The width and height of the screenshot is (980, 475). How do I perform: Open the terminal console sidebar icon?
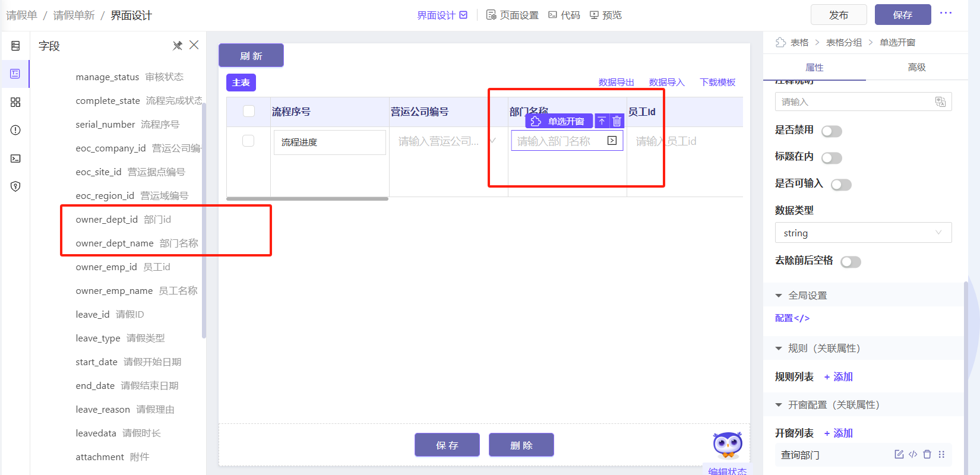point(15,159)
